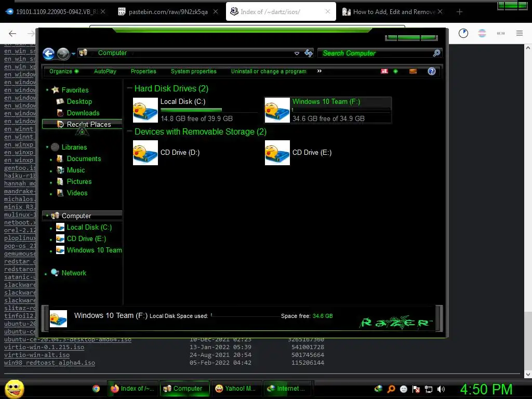Click the blue Help question mark icon
This screenshot has width=532, height=399.
pyautogui.click(x=432, y=71)
